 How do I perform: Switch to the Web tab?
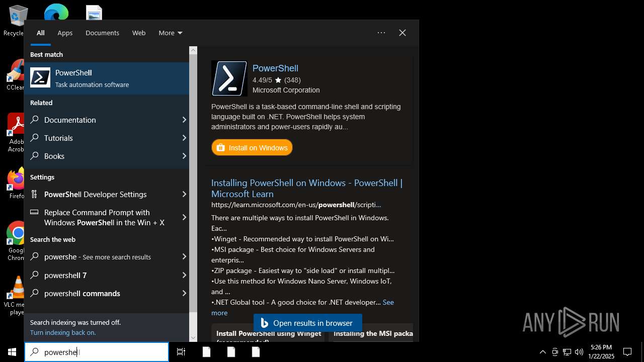(x=139, y=33)
